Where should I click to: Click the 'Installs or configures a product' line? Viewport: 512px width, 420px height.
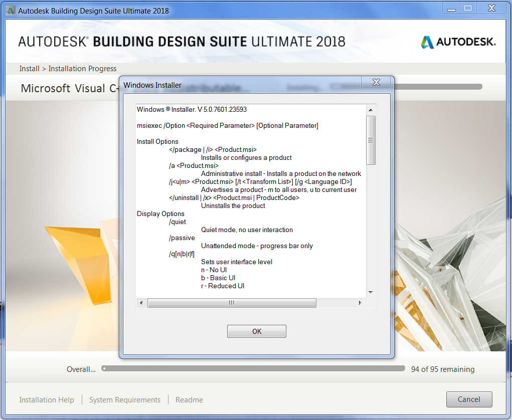tap(246, 157)
